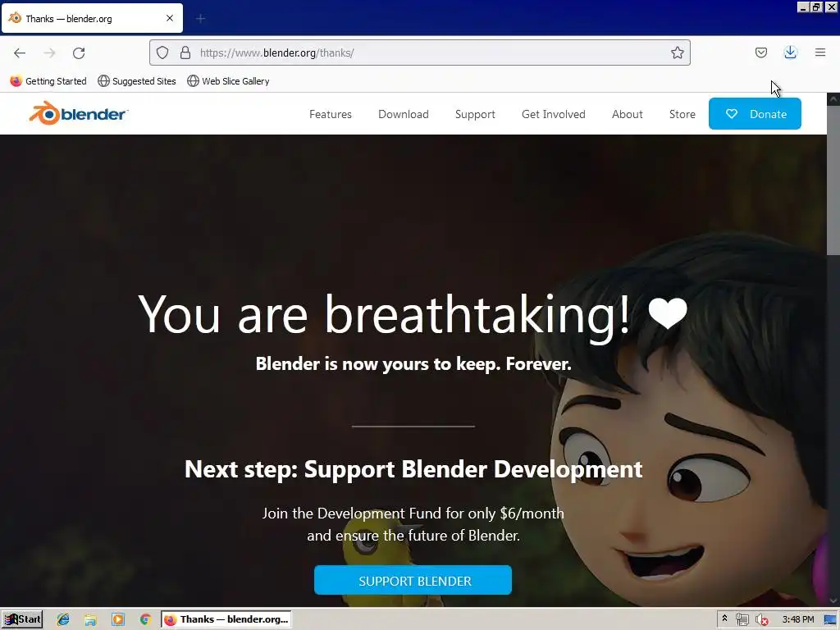Launch Google Chrome from taskbar
The width and height of the screenshot is (840, 630).
tap(145, 619)
